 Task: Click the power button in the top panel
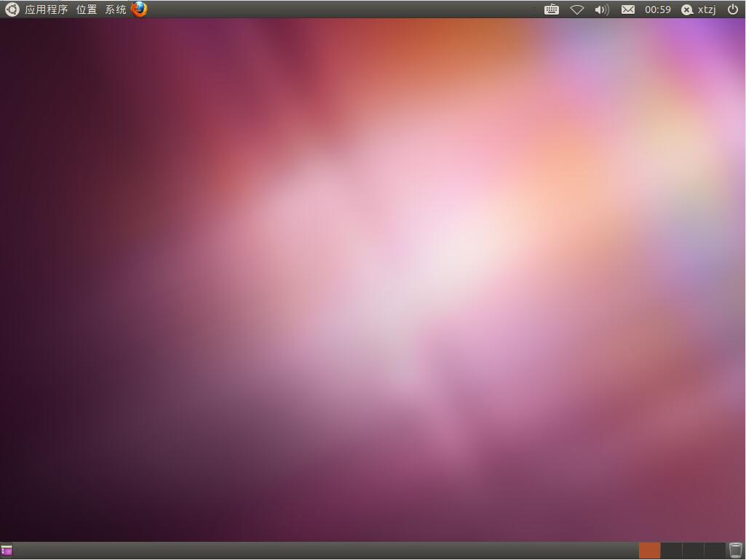(x=734, y=9)
